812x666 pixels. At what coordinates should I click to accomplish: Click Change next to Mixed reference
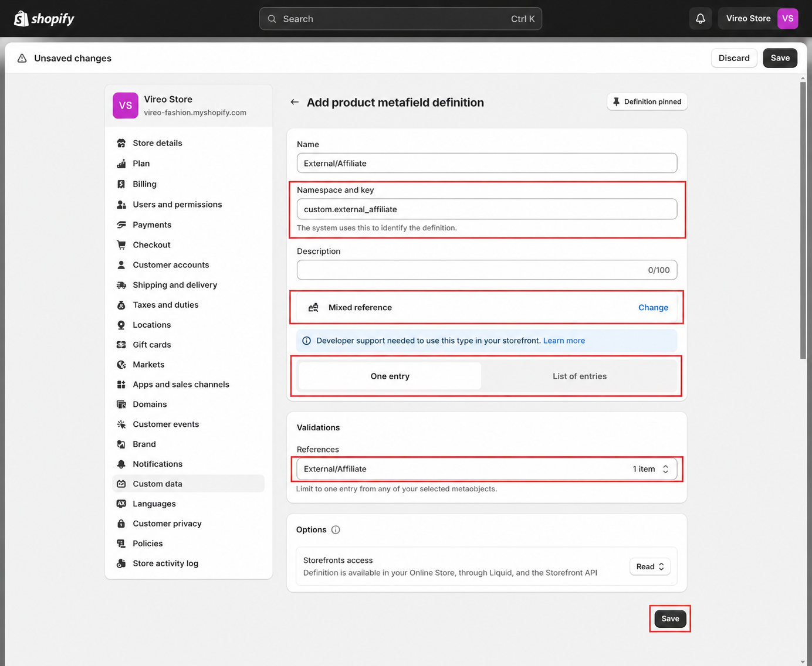653,308
